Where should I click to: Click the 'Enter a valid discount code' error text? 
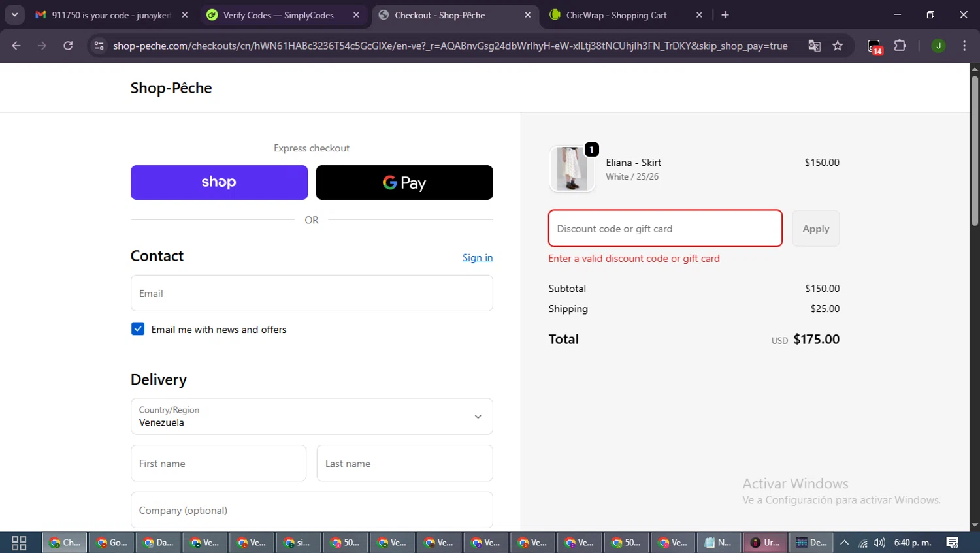click(x=634, y=259)
